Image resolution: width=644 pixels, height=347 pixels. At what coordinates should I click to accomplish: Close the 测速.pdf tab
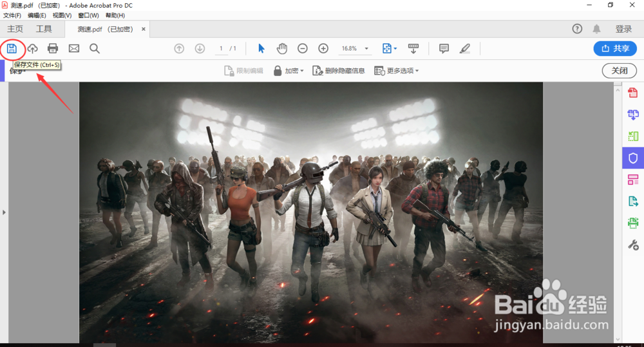coord(144,29)
